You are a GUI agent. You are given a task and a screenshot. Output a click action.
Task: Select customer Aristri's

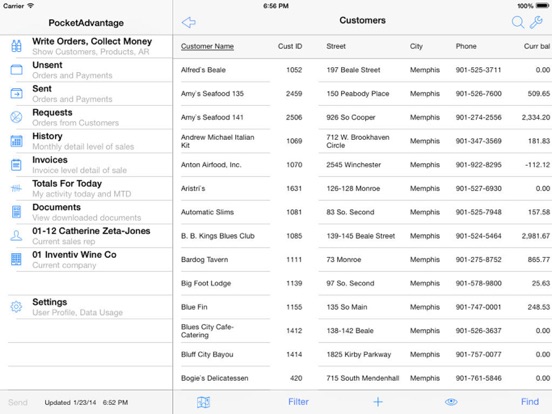pyautogui.click(x=363, y=188)
